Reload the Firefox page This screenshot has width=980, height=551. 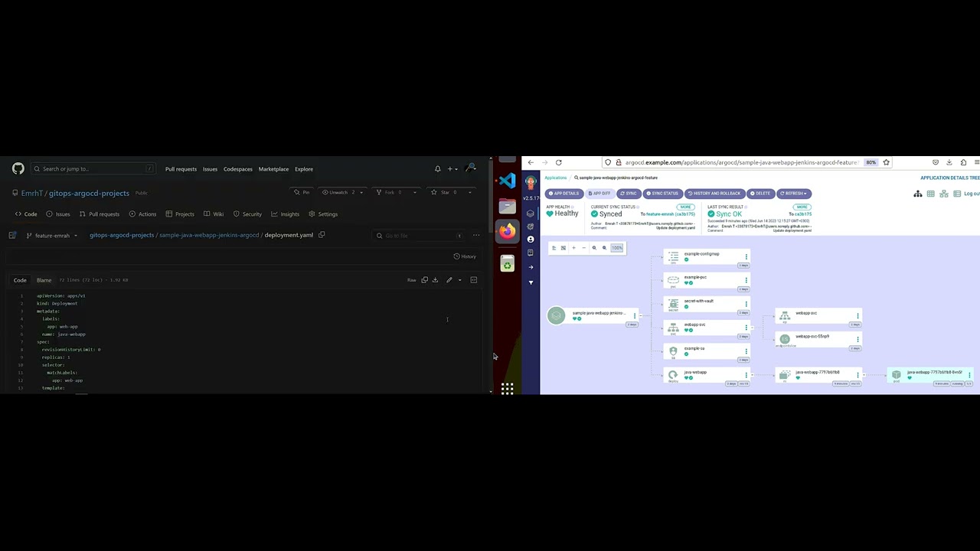pyautogui.click(x=558, y=162)
